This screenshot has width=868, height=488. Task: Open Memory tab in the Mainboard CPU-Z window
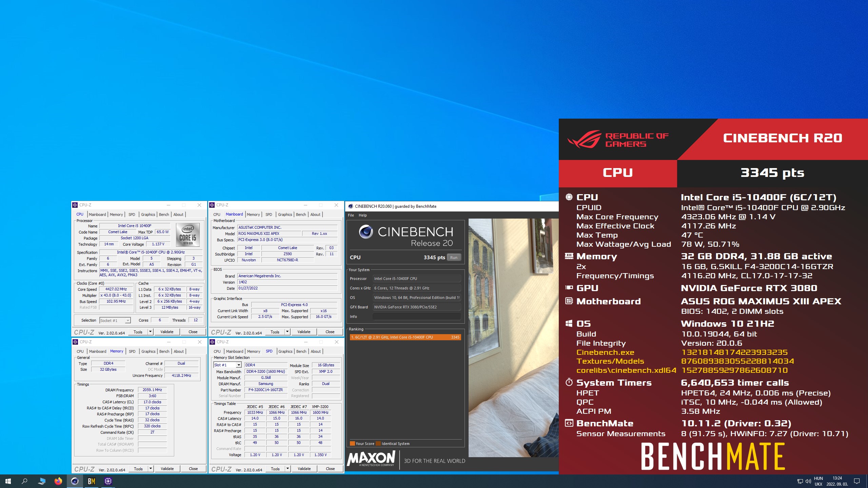[x=253, y=215]
